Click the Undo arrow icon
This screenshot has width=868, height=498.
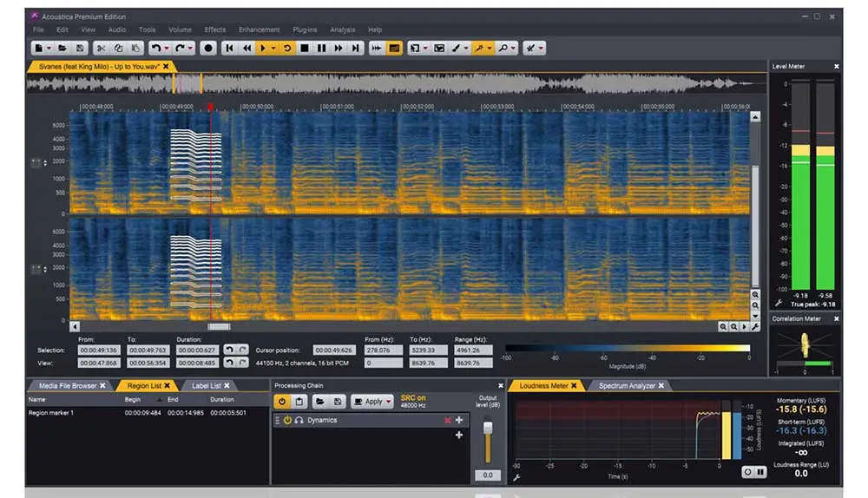click(155, 49)
